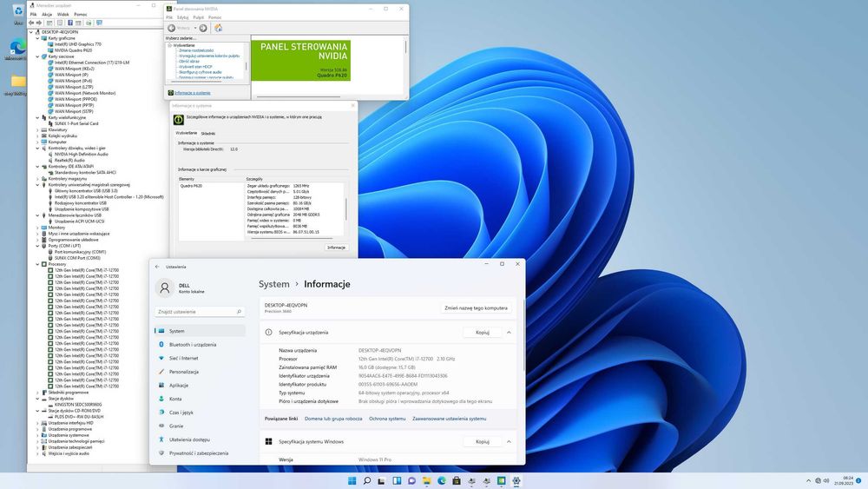The width and height of the screenshot is (868, 489).
Task: Open Plik menu in Device Manager
Action: click(x=33, y=15)
